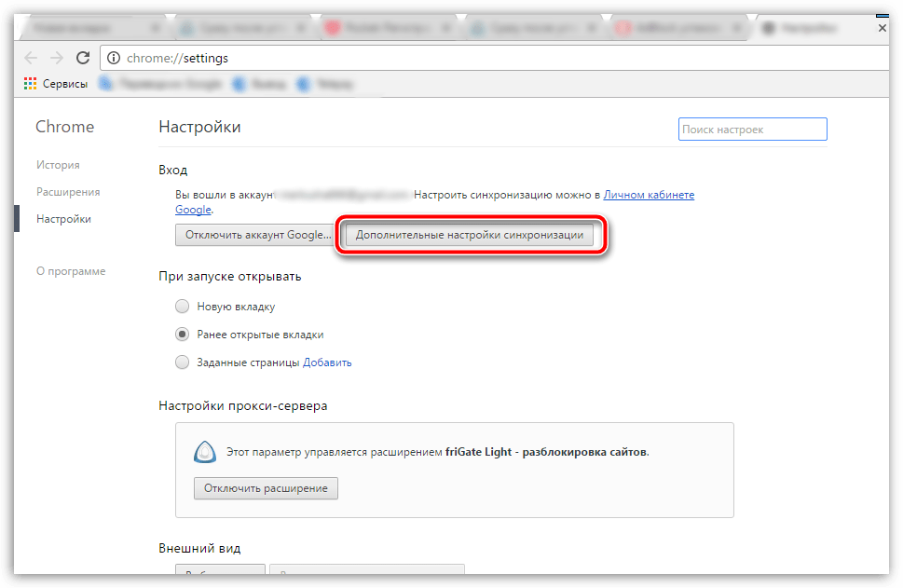Click the browser forward arrow

[x=57, y=58]
